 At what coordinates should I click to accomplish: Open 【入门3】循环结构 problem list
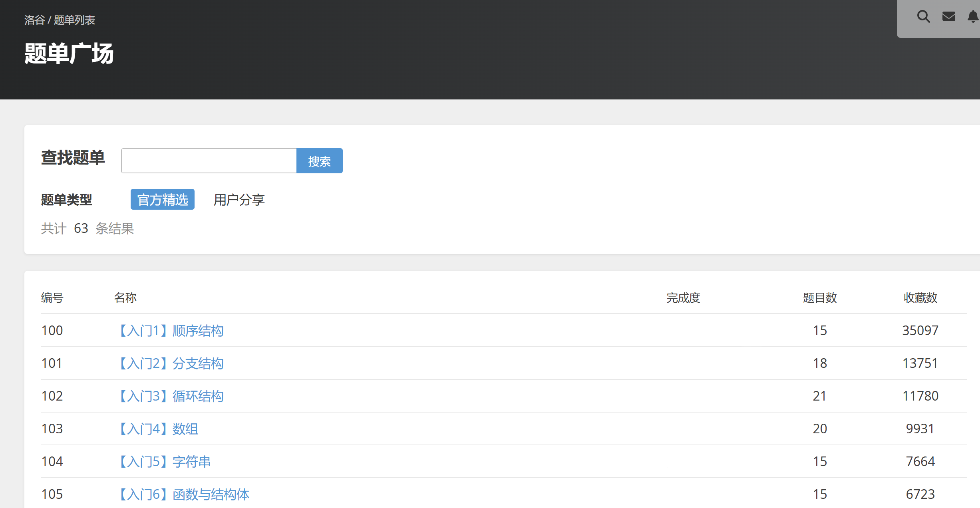pos(172,396)
